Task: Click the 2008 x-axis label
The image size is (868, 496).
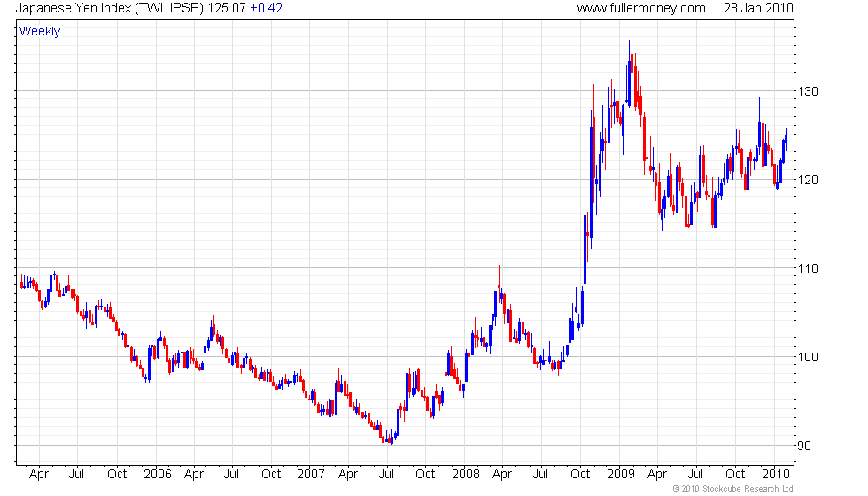Action: pos(466,475)
